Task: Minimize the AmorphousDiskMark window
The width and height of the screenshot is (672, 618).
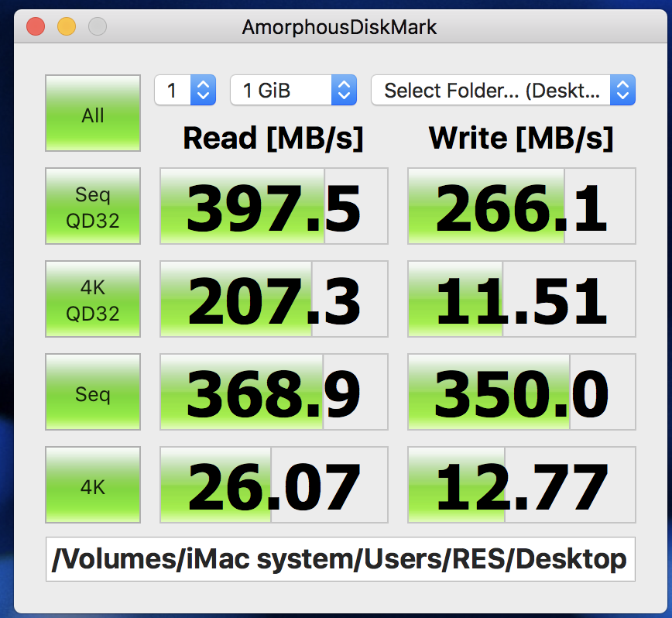Action: tap(67, 26)
